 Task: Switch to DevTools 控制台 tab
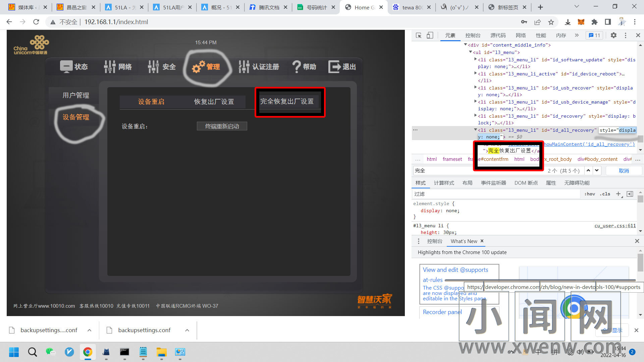(x=473, y=35)
